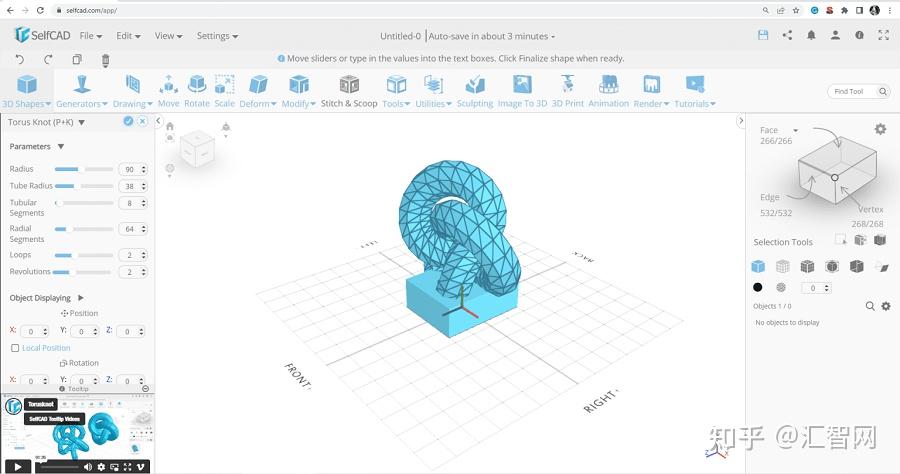Open the Utilities toolbar menu
The width and height of the screenshot is (900, 474).
click(433, 91)
